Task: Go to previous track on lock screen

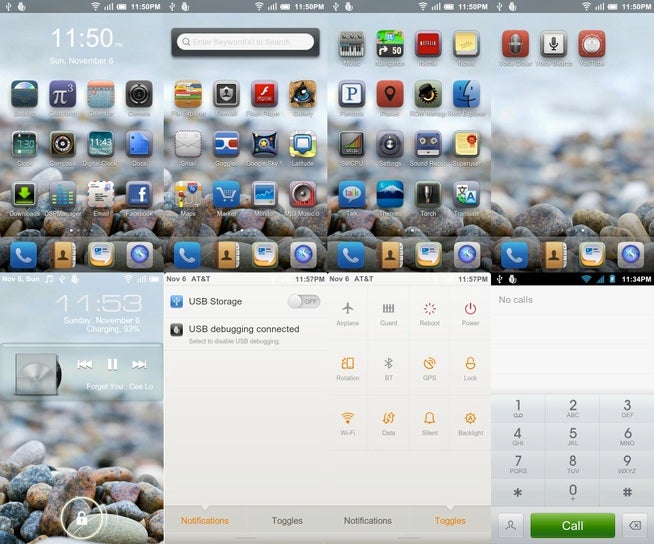Action: 85,365
